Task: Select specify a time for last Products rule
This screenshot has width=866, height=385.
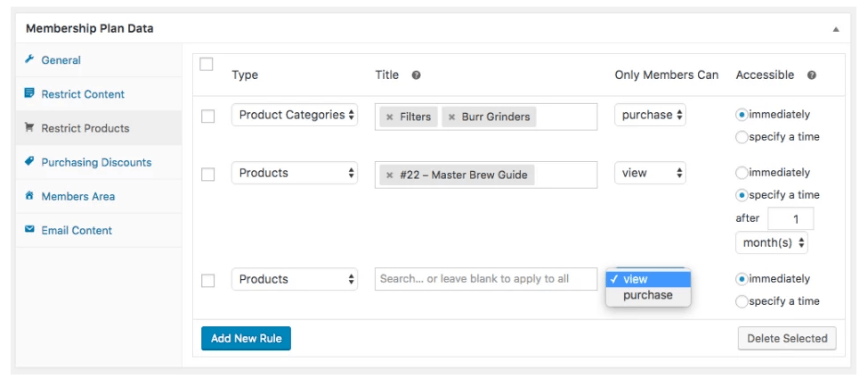Action: point(742,301)
